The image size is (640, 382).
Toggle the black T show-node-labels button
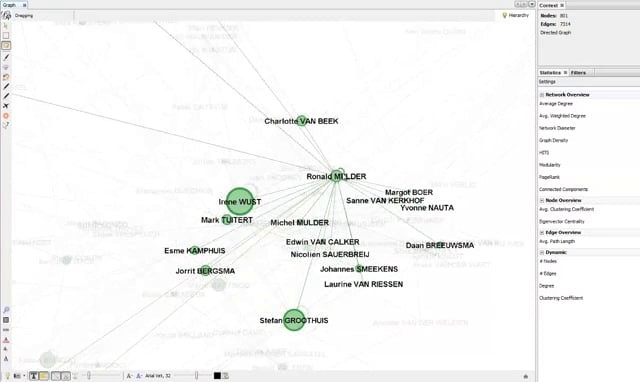click(34, 375)
